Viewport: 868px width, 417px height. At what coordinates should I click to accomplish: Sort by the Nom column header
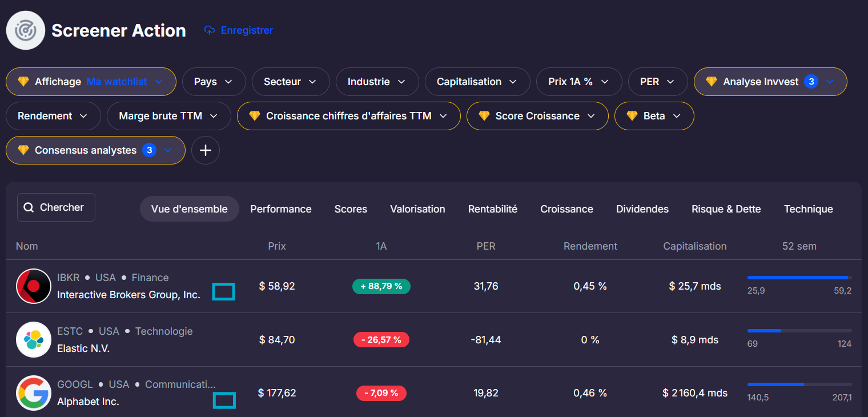coord(27,246)
